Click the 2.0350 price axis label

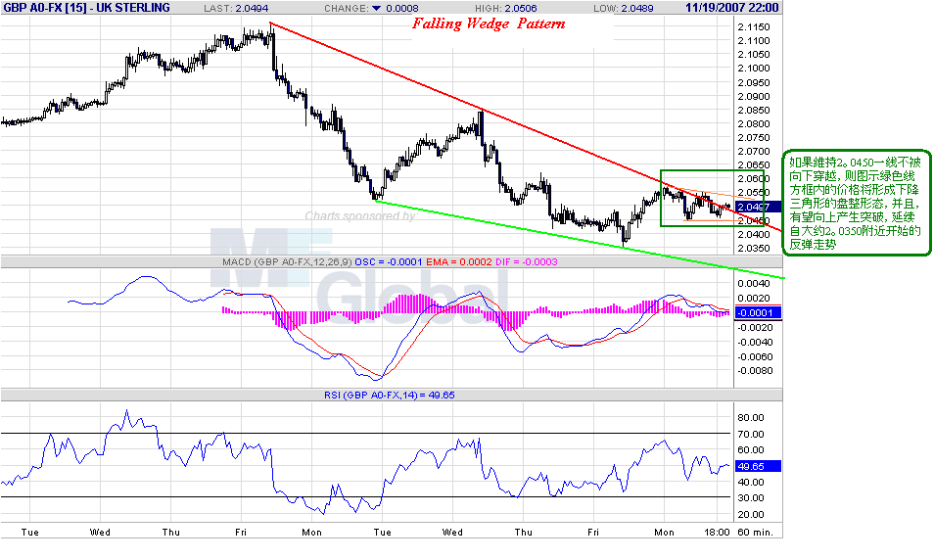coord(754,249)
